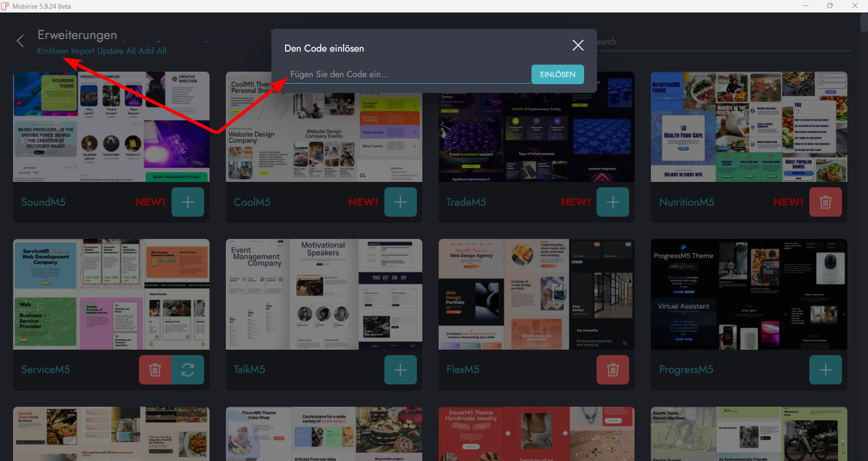Add the SoundM5 theme with plus icon
This screenshot has height=461, width=868.
pos(187,202)
